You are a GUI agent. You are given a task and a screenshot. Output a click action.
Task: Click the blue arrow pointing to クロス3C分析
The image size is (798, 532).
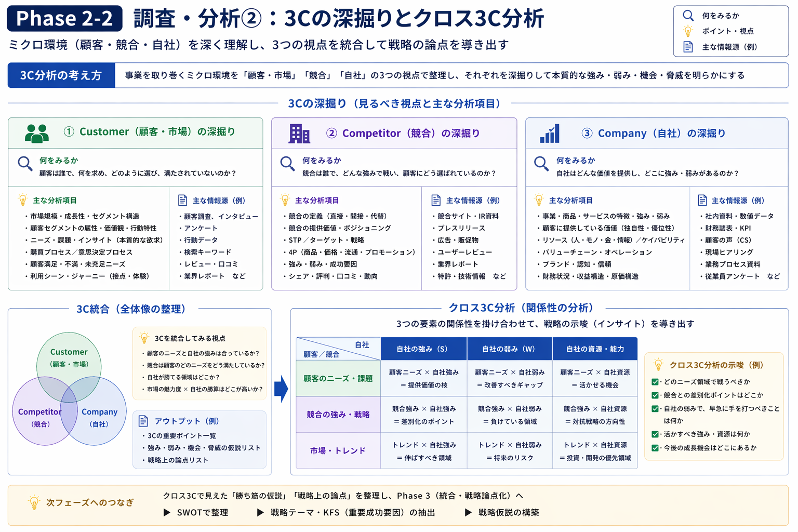pyautogui.click(x=281, y=389)
